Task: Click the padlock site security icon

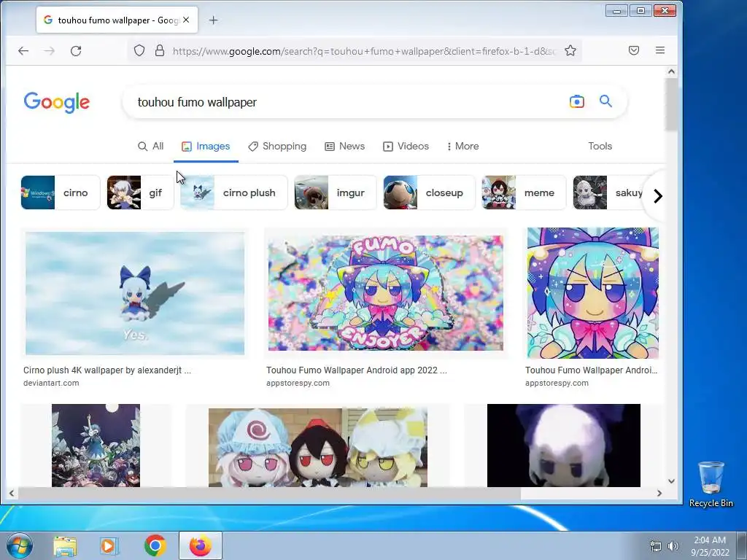Action: [x=160, y=50]
